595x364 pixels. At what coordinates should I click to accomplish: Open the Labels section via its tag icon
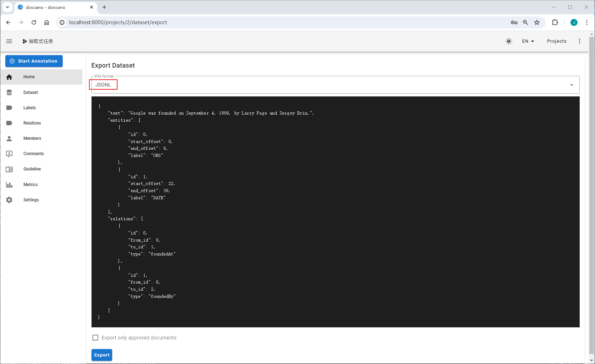[9, 107]
